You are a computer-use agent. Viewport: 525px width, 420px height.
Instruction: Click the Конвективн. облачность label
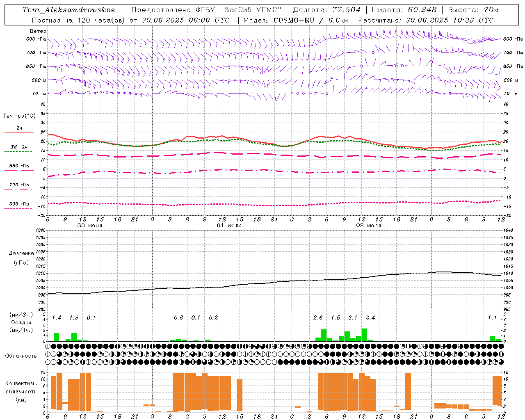[21, 388]
